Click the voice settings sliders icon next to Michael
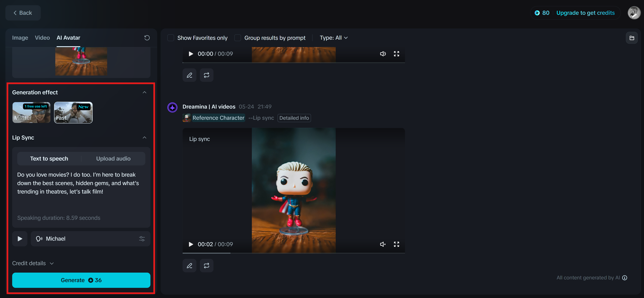Image resolution: width=644 pixels, height=298 pixels. click(x=142, y=239)
